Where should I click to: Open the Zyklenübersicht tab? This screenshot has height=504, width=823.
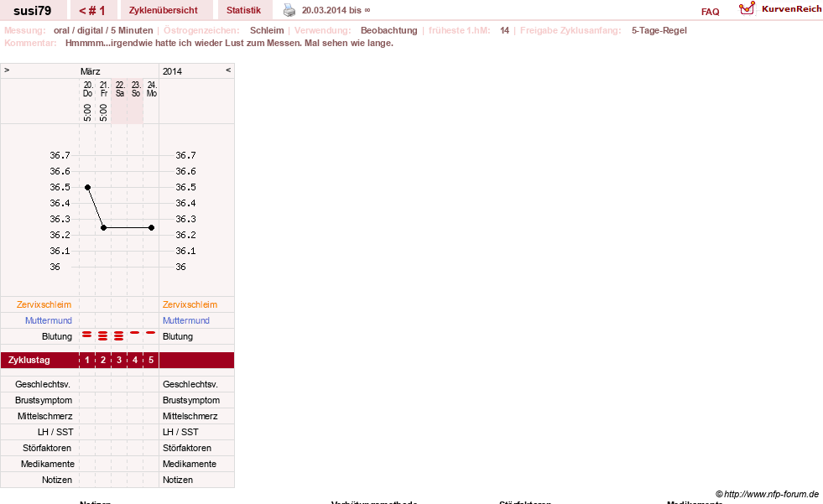click(x=164, y=10)
